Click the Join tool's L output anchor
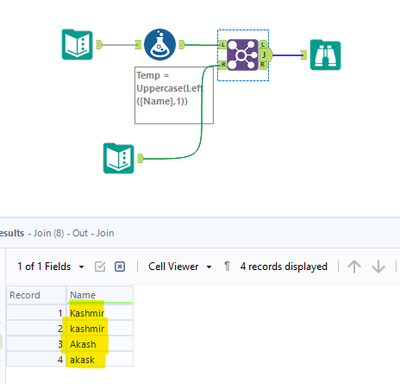 point(263,44)
